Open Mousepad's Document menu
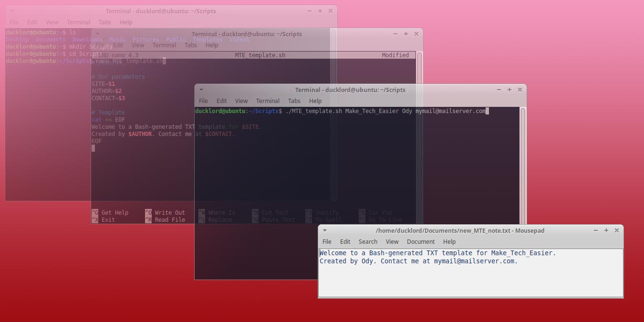This screenshot has width=644, height=322. tap(420, 241)
